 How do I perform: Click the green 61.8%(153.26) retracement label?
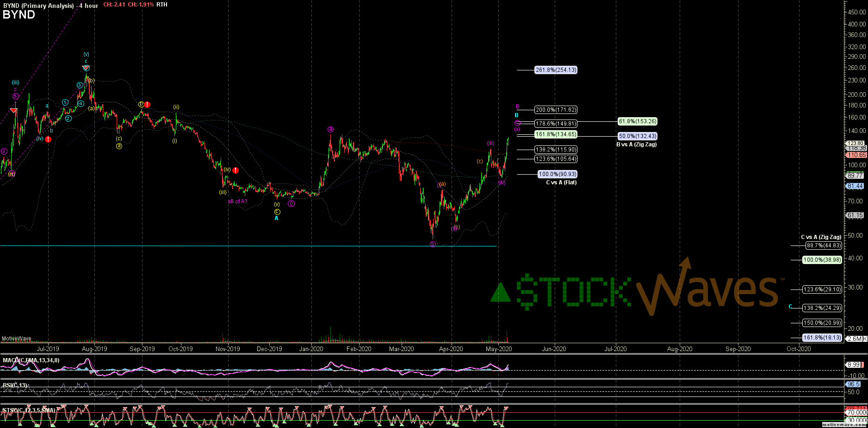637,121
